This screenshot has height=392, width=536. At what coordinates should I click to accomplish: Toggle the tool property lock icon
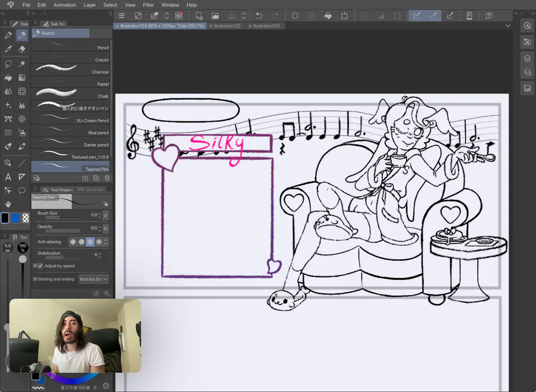(x=105, y=203)
